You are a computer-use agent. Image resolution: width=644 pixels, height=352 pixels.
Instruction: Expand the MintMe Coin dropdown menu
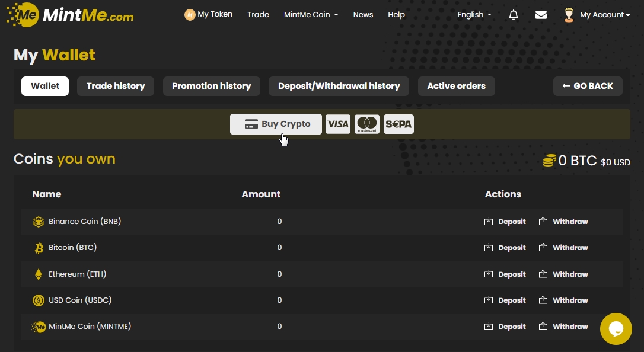tap(311, 15)
